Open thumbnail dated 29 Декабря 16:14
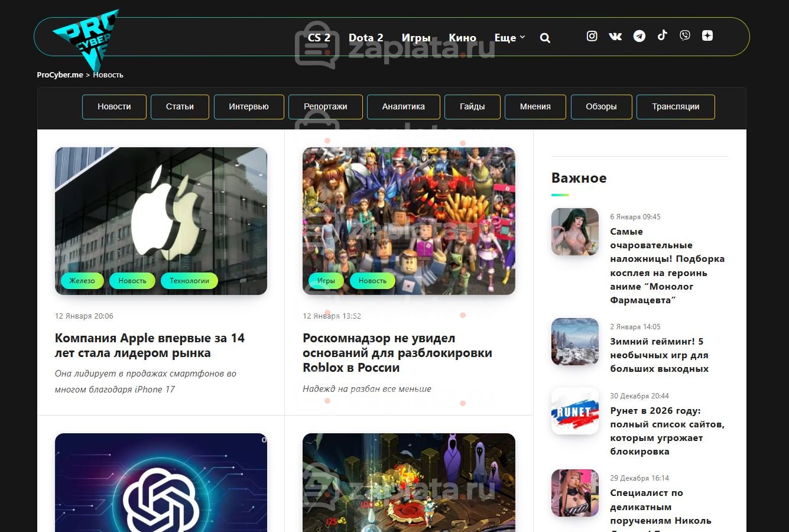 pos(575,493)
